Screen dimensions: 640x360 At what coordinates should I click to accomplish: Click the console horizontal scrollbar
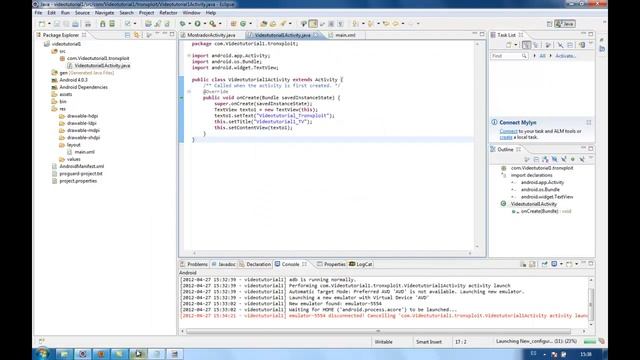378,331
